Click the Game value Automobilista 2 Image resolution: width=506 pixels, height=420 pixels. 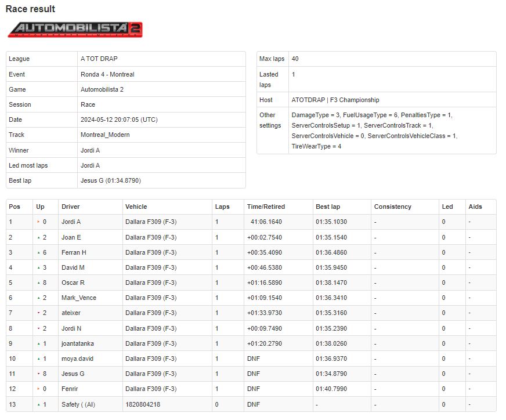click(102, 89)
